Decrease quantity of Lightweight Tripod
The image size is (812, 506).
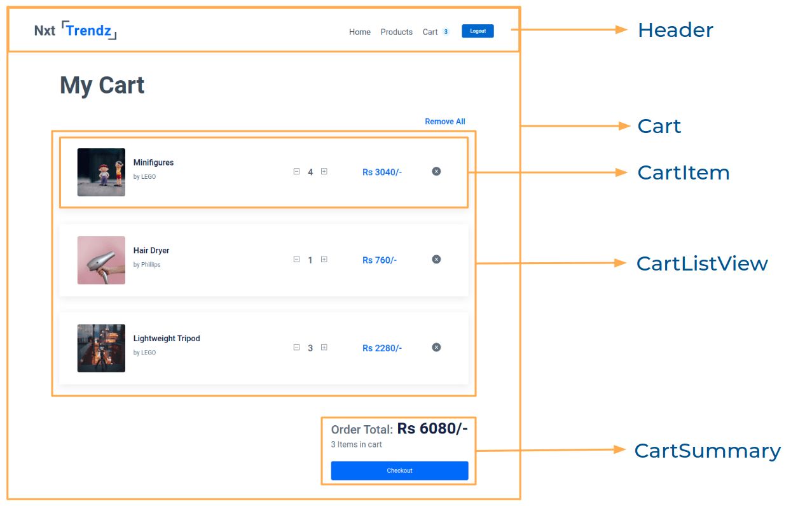pyautogui.click(x=296, y=347)
